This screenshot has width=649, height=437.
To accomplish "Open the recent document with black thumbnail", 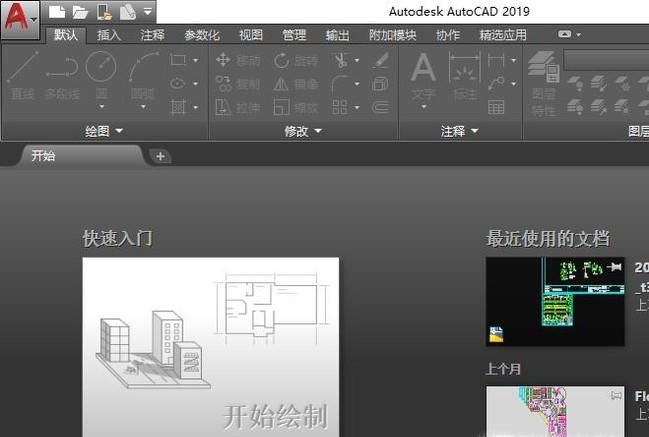I will click(555, 301).
